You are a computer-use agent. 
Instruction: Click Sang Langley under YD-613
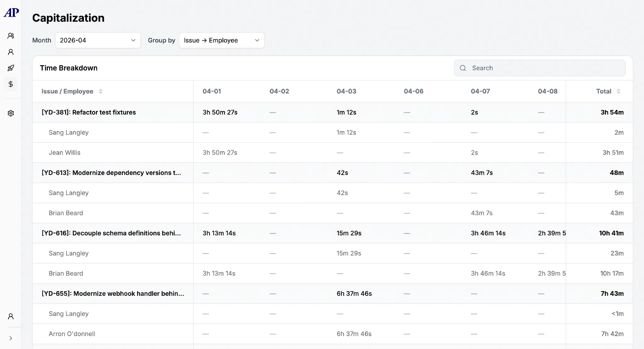coord(69,193)
